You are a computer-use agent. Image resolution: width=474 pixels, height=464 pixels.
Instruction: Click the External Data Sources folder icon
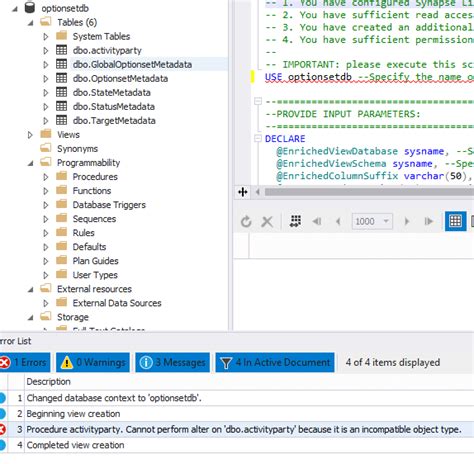(x=61, y=302)
